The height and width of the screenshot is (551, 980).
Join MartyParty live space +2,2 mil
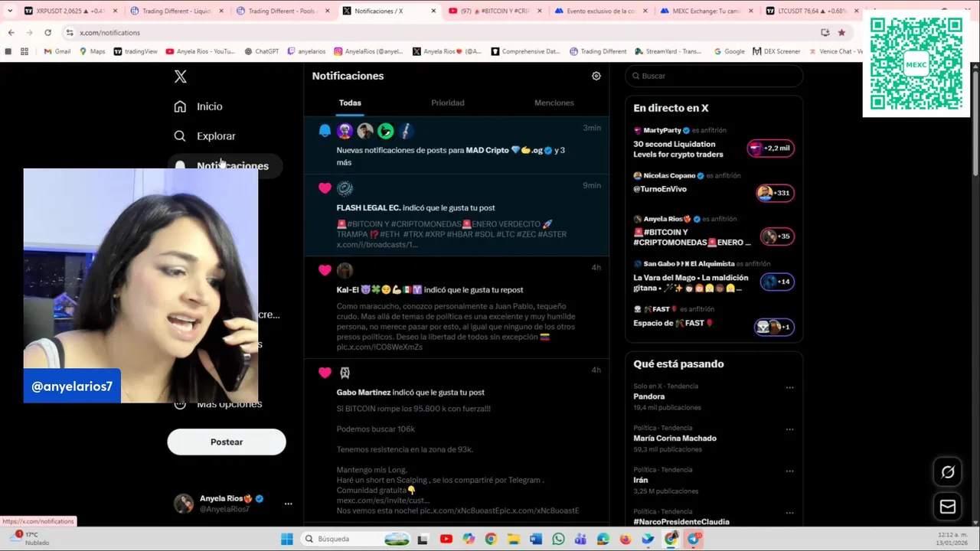click(x=772, y=148)
